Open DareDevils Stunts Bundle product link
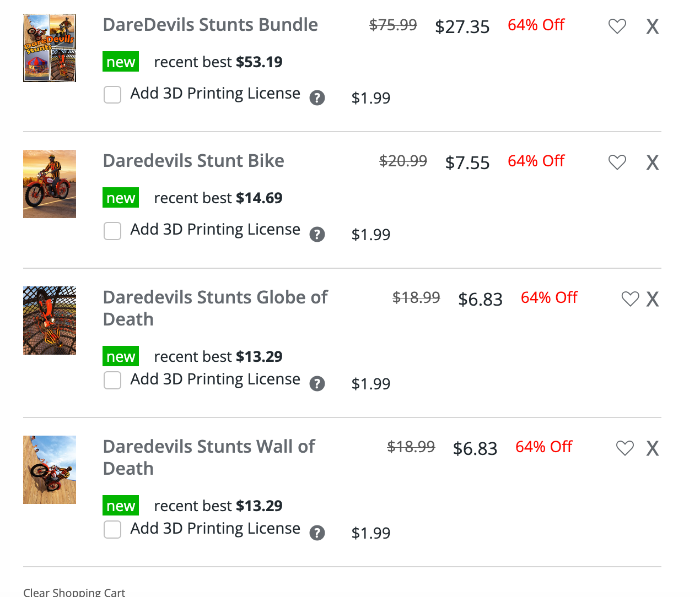Image resolution: width=700 pixels, height=597 pixels. [210, 25]
